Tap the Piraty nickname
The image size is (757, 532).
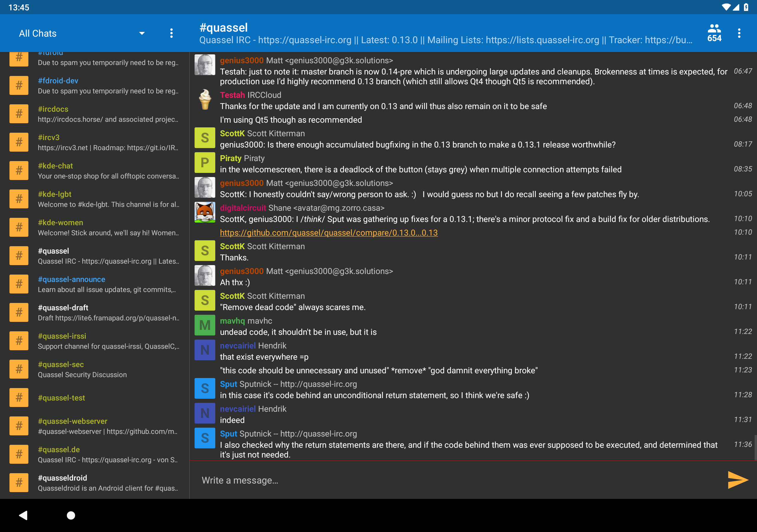pyautogui.click(x=230, y=158)
